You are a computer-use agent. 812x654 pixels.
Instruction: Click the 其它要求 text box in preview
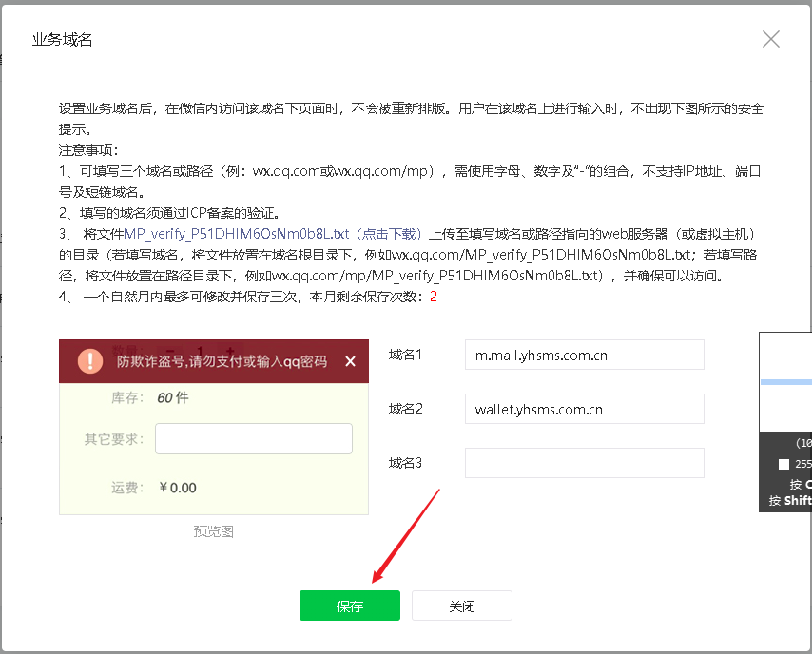(x=253, y=439)
